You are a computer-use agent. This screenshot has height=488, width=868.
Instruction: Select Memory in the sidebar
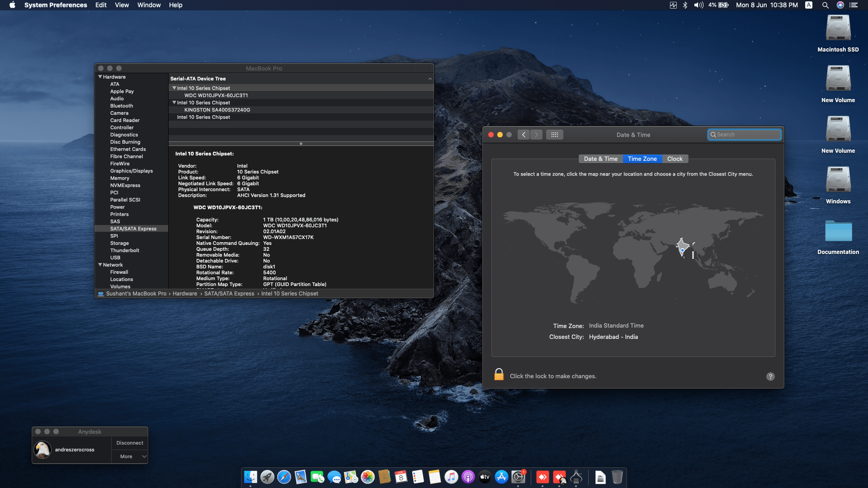click(120, 178)
